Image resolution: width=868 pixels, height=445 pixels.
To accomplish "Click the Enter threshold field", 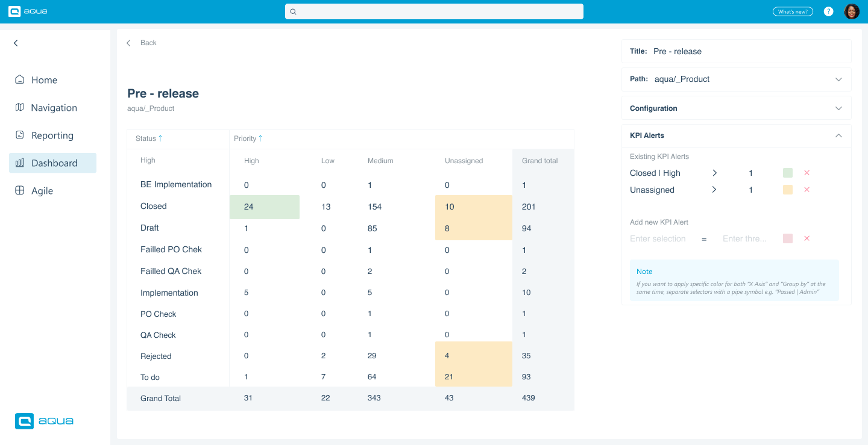I will click(x=745, y=239).
